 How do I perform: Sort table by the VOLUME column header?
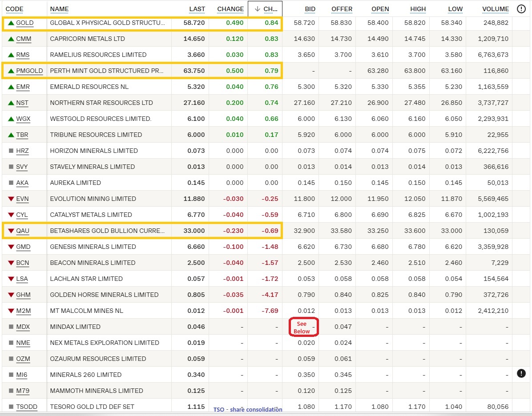pyautogui.click(x=495, y=9)
